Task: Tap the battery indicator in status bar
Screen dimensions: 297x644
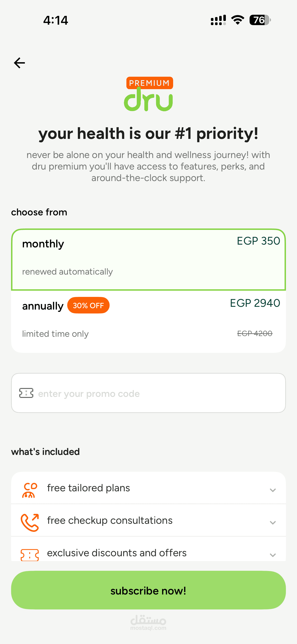Action: click(x=260, y=20)
